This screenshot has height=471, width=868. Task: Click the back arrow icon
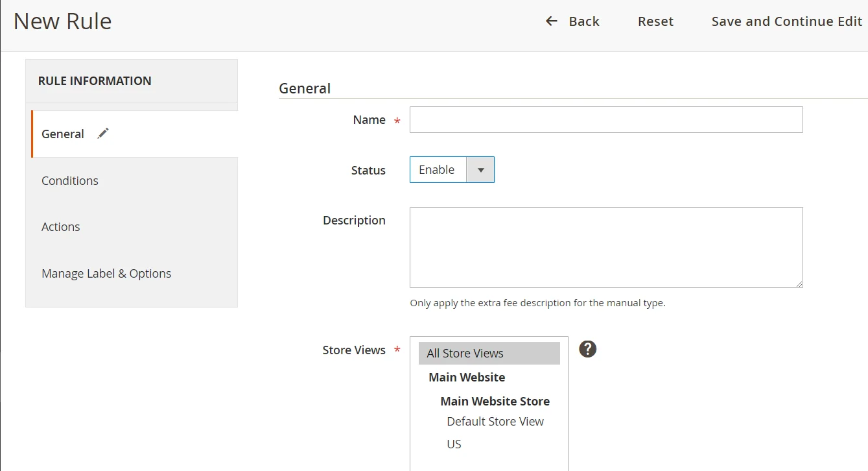point(551,21)
